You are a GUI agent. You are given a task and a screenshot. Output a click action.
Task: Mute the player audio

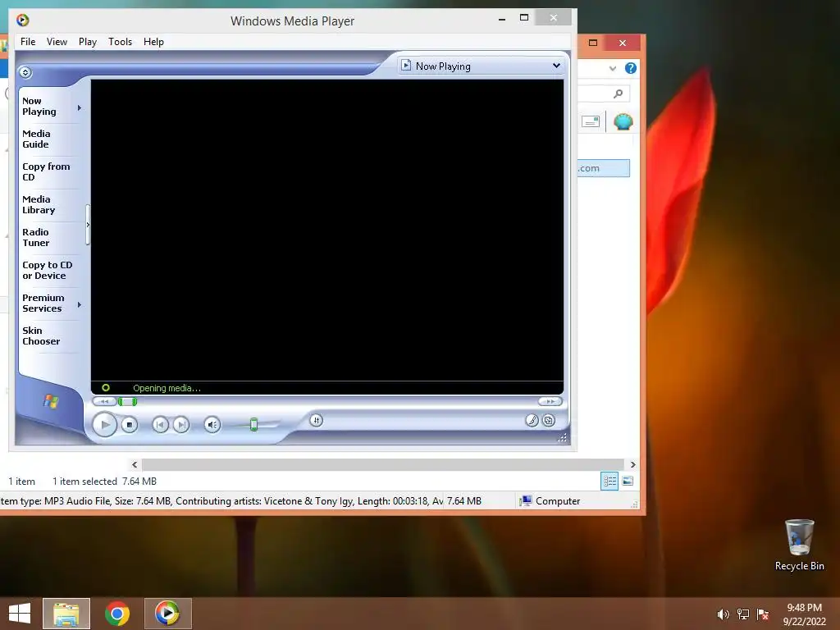tap(212, 425)
